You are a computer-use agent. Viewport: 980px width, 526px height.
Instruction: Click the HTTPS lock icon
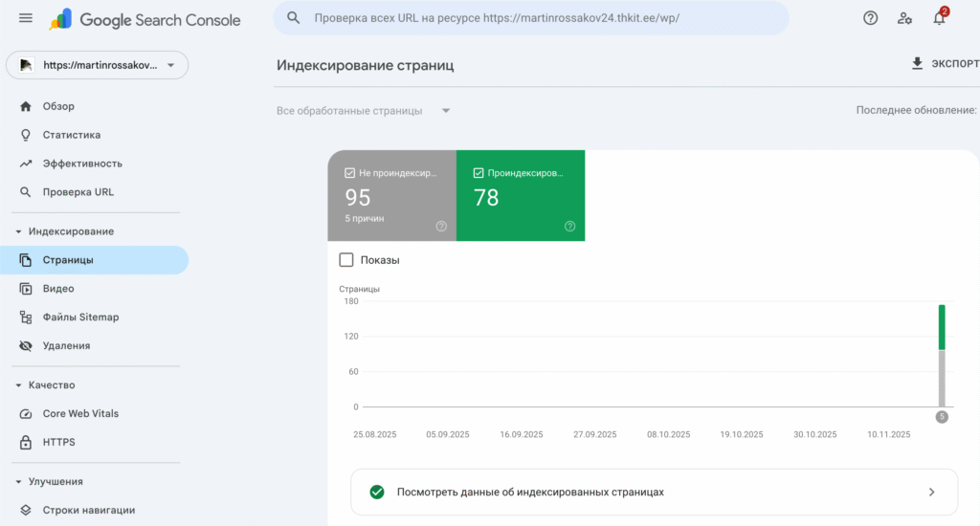[26, 443]
